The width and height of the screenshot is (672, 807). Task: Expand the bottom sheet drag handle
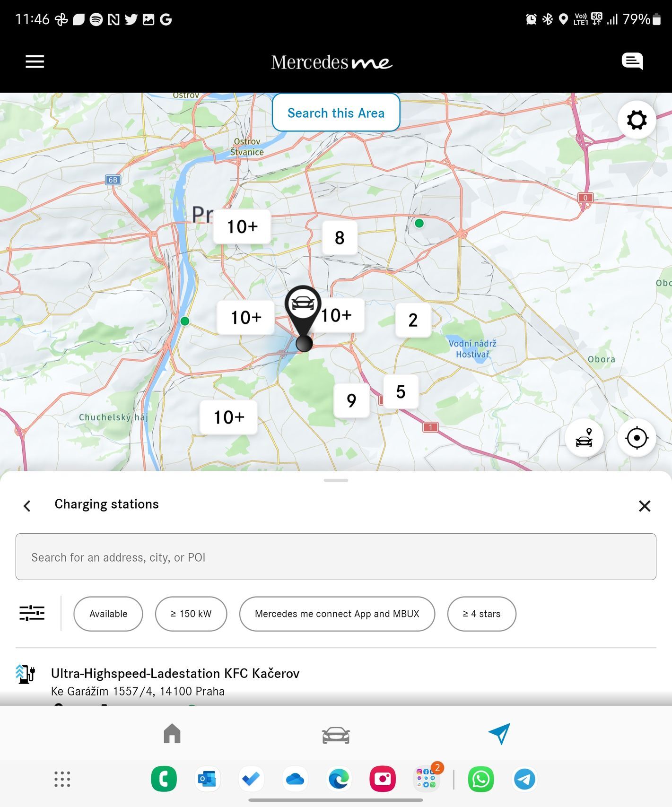pyautogui.click(x=336, y=480)
